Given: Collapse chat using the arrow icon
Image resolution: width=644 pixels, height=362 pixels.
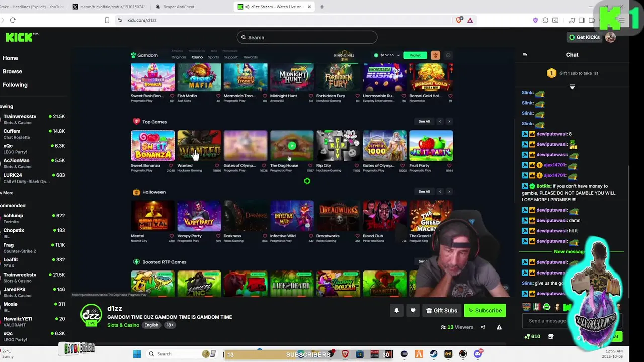Looking at the screenshot, I should (525, 55).
